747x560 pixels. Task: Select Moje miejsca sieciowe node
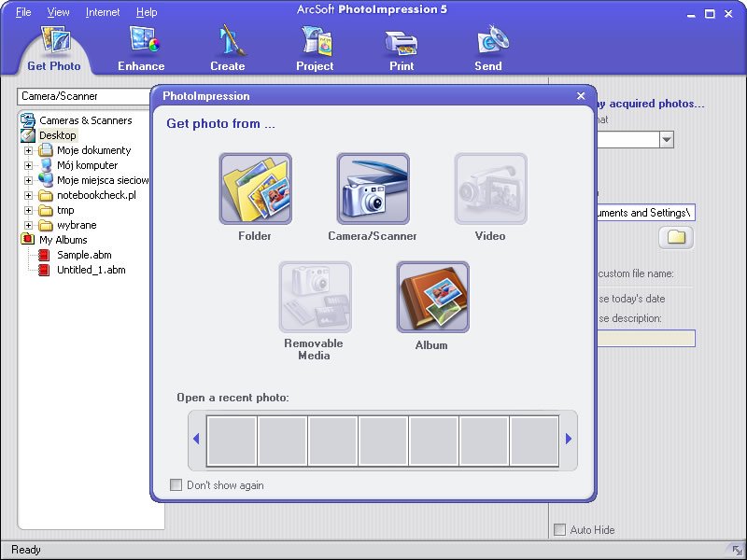point(103,180)
